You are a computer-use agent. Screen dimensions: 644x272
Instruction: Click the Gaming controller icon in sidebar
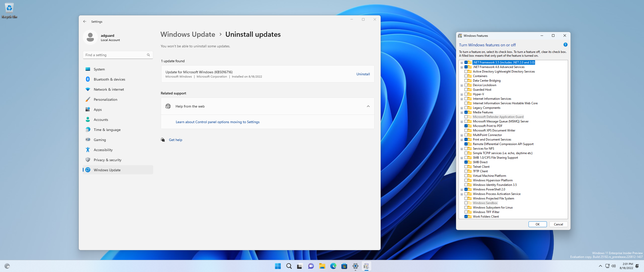[88, 140]
